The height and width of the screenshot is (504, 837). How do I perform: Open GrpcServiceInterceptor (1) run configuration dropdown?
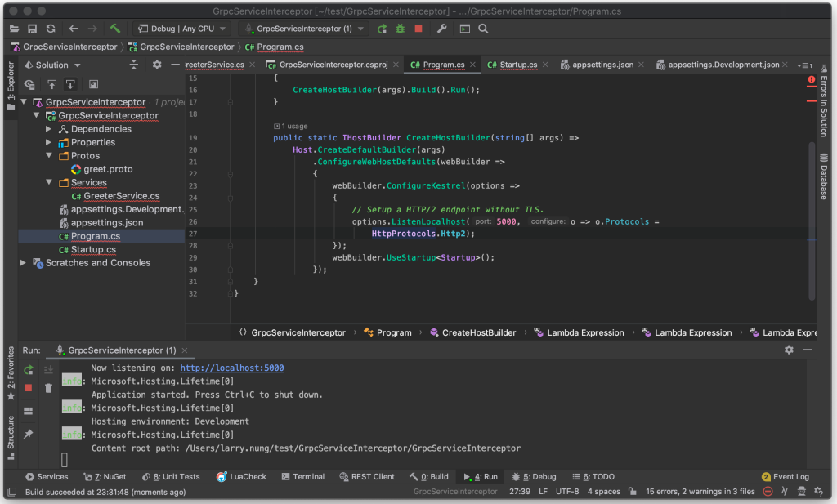[x=304, y=29]
